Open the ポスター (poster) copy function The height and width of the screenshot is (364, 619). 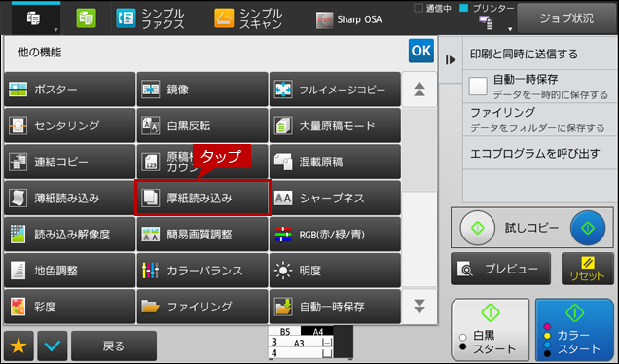(69, 90)
